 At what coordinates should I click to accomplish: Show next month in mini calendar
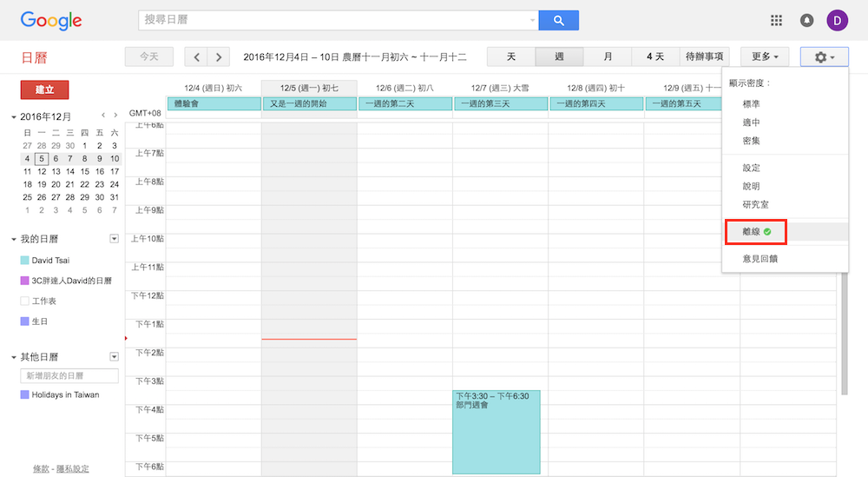coord(115,116)
